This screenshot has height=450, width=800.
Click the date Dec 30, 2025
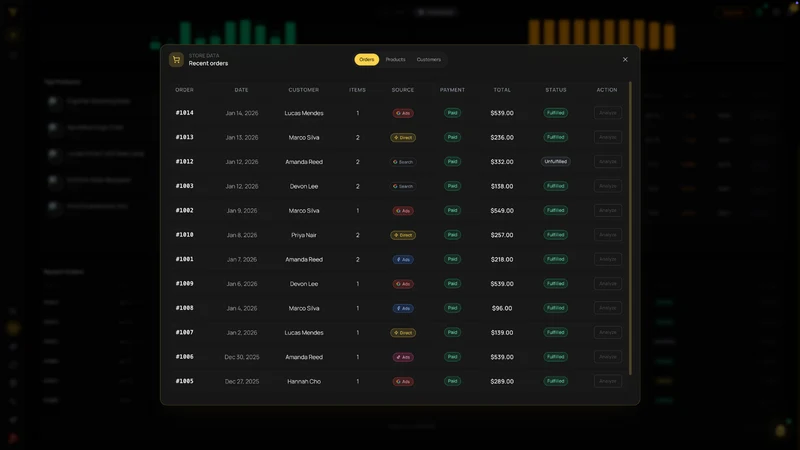(x=242, y=357)
